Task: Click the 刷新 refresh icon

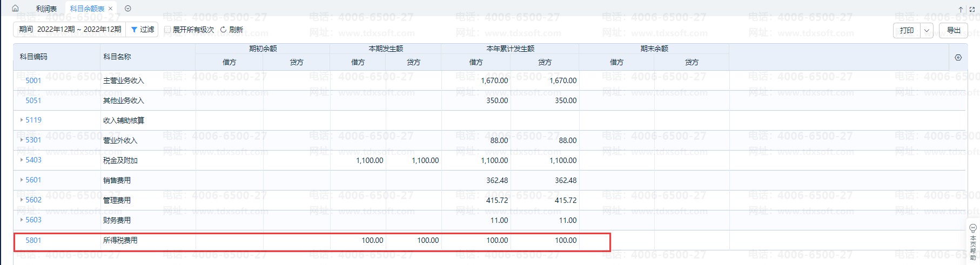Action: (x=223, y=30)
